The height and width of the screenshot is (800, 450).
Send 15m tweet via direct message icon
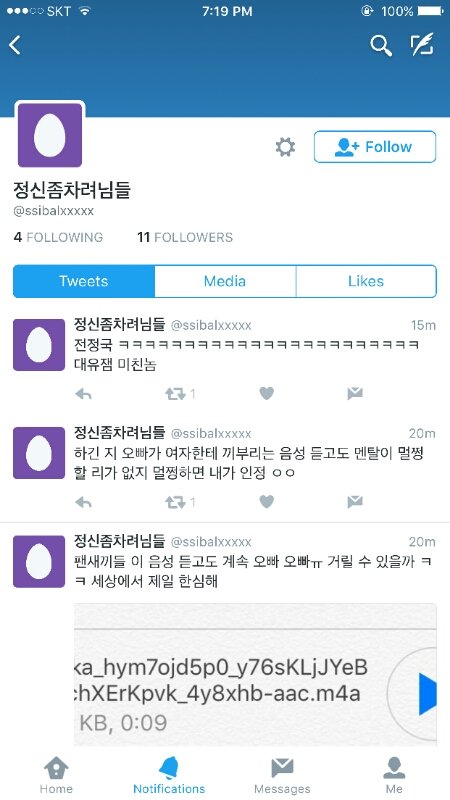click(x=355, y=393)
